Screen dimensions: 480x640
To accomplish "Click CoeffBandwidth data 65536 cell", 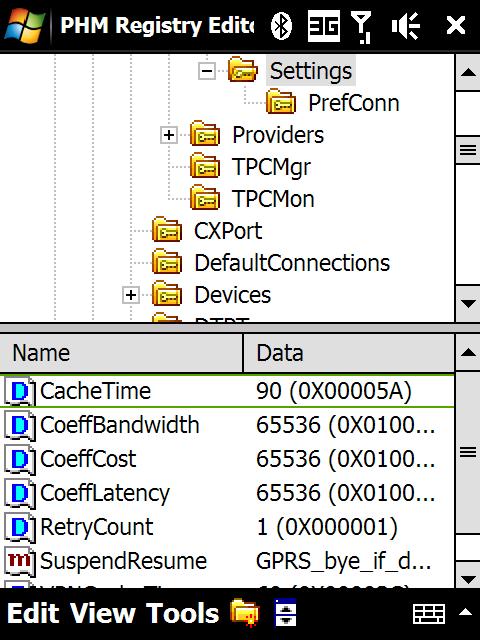I will click(345, 425).
